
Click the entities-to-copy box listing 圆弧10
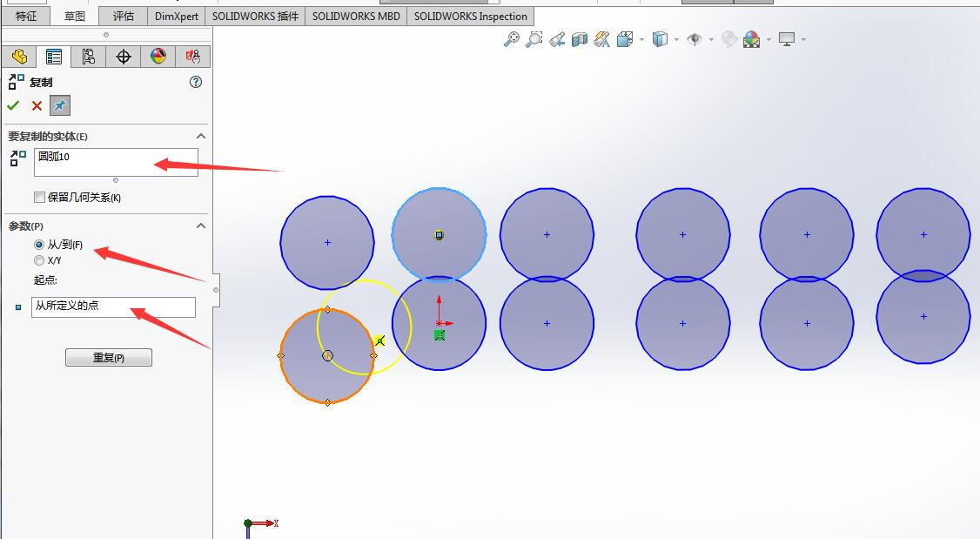[117, 163]
